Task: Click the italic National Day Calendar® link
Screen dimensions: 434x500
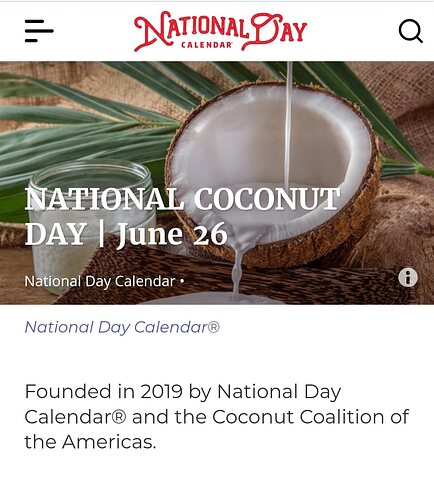Action: [x=122, y=327]
